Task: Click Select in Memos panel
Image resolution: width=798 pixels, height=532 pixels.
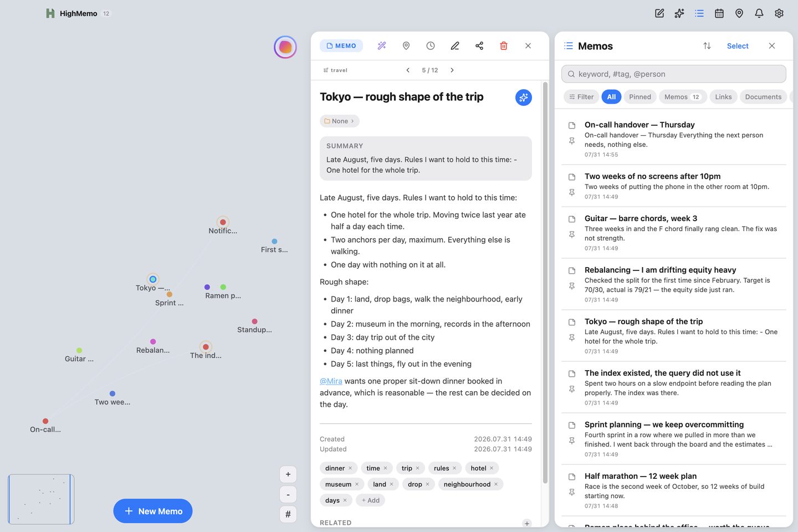Action: (738, 46)
